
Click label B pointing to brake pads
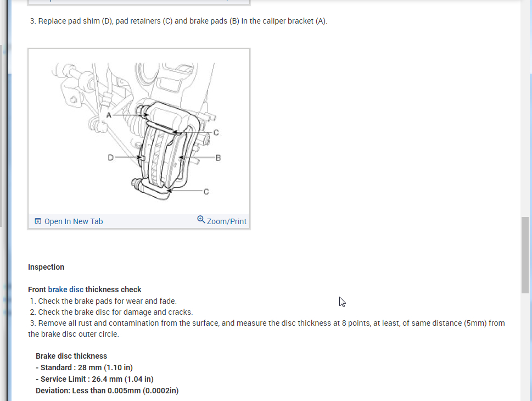(x=218, y=158)
